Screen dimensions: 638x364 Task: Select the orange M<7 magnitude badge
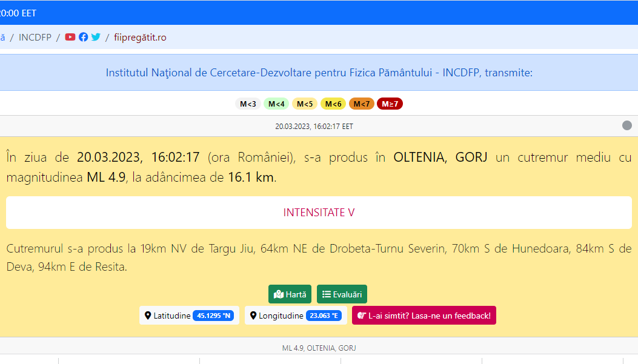(x=362, y=104)
